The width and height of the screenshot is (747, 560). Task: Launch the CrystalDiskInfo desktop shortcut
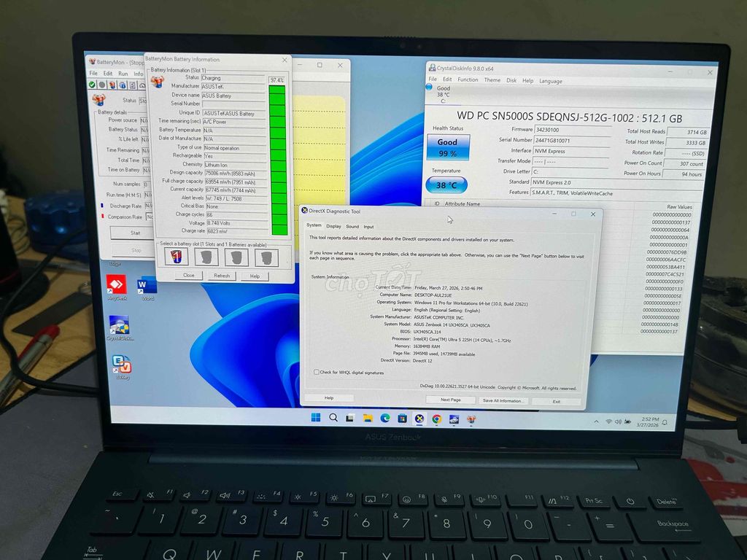point(120,323)
